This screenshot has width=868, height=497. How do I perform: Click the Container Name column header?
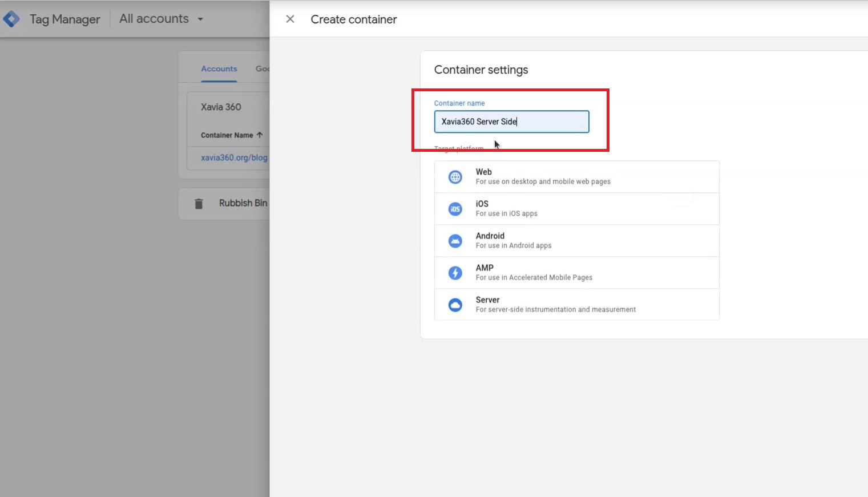pyautogui.click(x=227, y=135)
